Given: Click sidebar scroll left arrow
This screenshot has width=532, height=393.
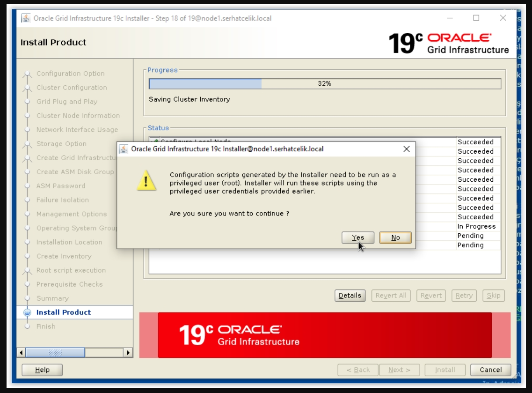Looking at the screenshot, I should click(21, 353).
